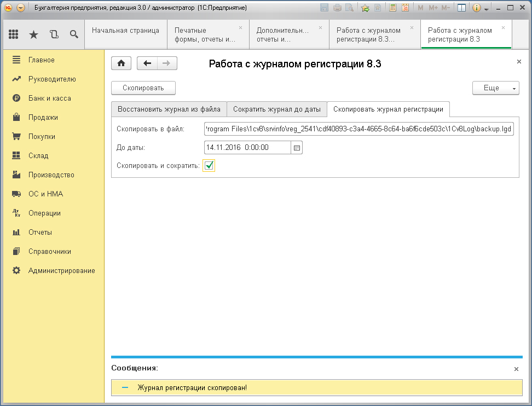532x406 pixels.
Task: Click the search magnifier icon
Action: [74, 34]
